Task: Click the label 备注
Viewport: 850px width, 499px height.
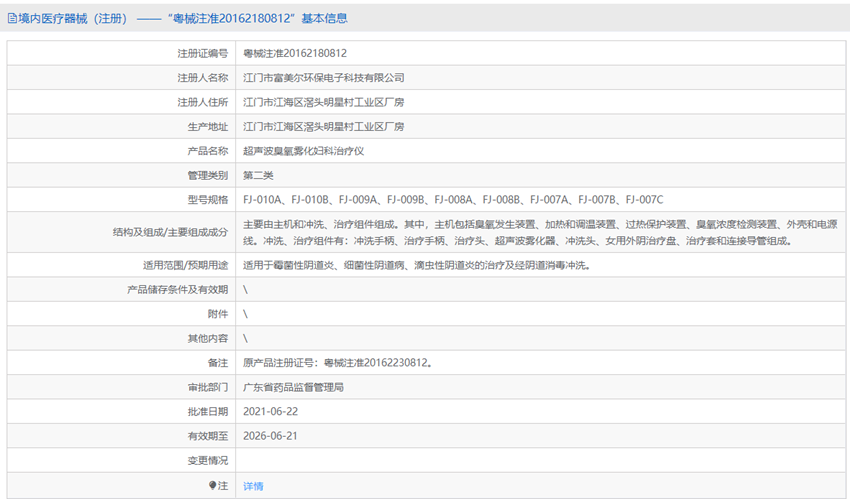Action: pyautogui.click(x=218, y=362)
